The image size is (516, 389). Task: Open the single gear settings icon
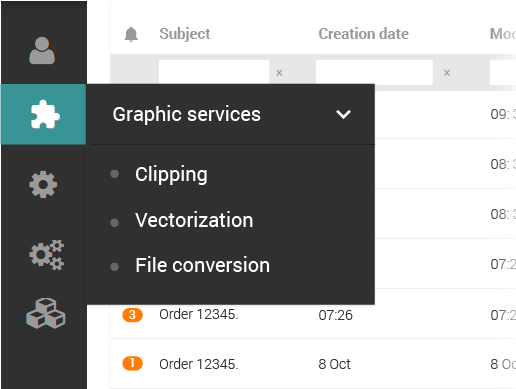coord(43,185)
